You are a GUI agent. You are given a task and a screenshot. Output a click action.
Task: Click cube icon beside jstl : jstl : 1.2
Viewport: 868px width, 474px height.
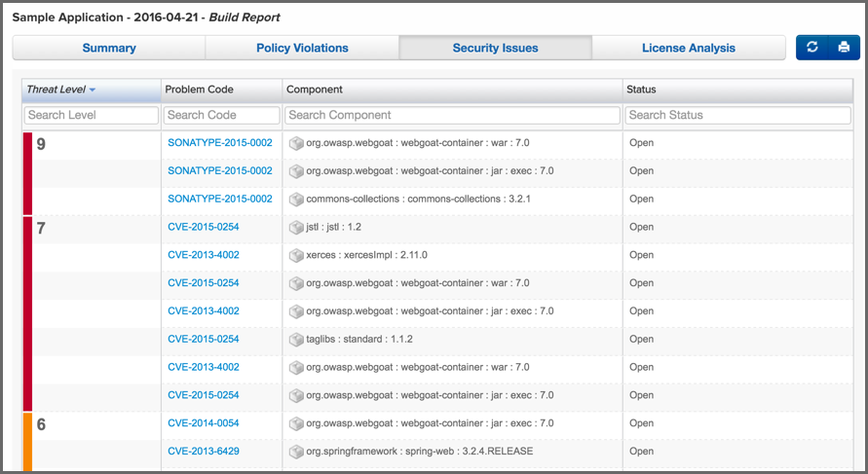tap(296, 228)
